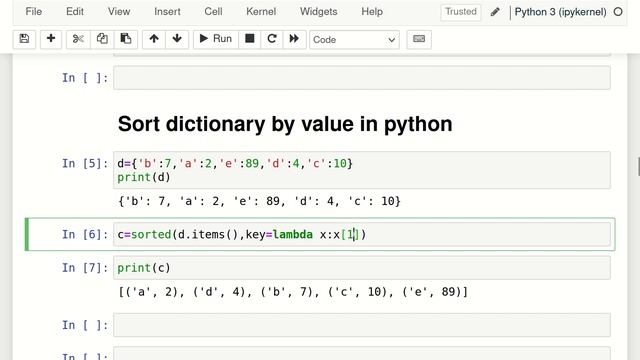The width and height of the screenshot is (640, 360).
Task: Cut selected cells with the scissors icon
Action: (x=78, y=39)
